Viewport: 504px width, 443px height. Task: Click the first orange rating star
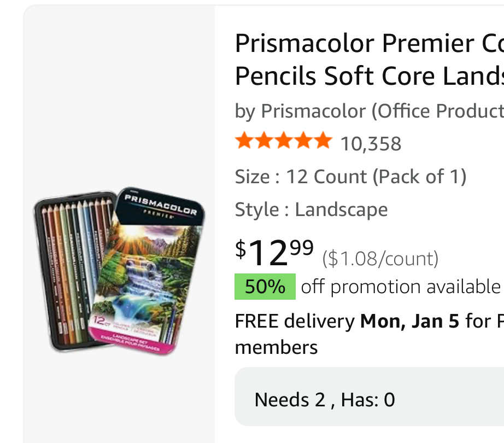pos(244,141)
